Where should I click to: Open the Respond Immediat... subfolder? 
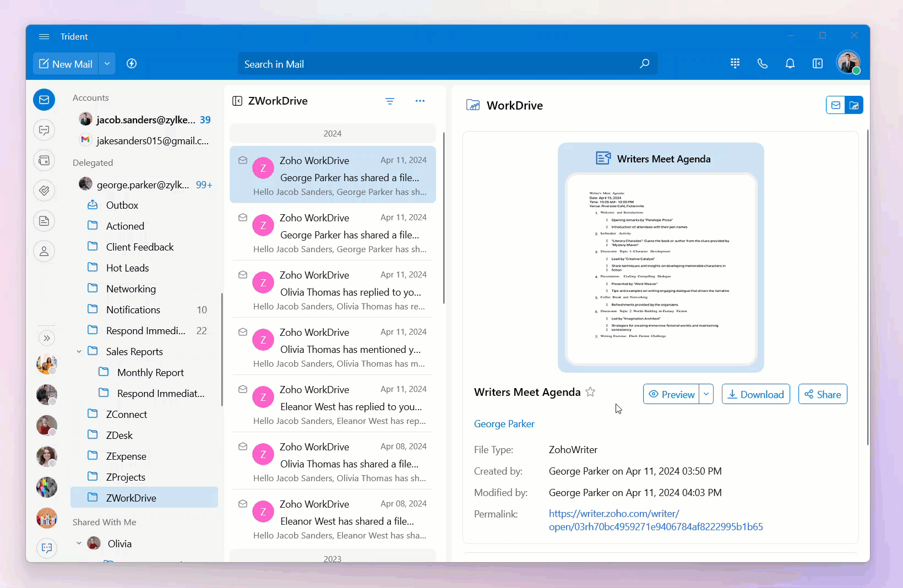[x=145, y=393]
